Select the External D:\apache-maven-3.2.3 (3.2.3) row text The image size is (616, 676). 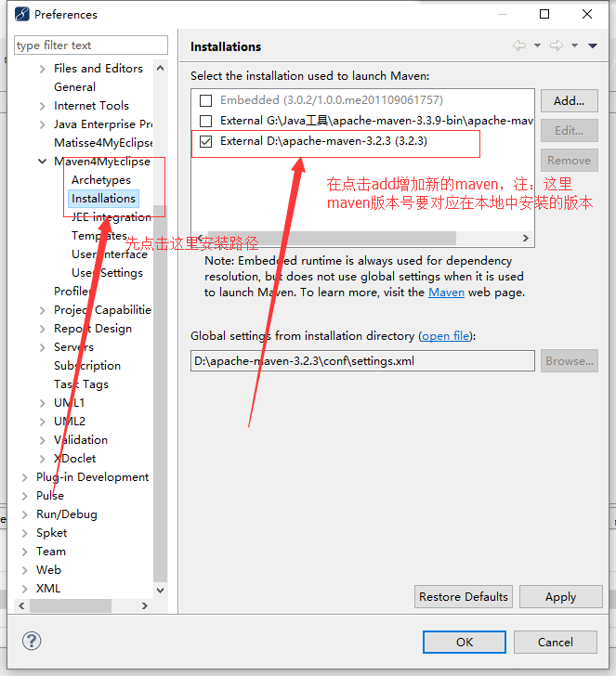[x=323, y=141]
